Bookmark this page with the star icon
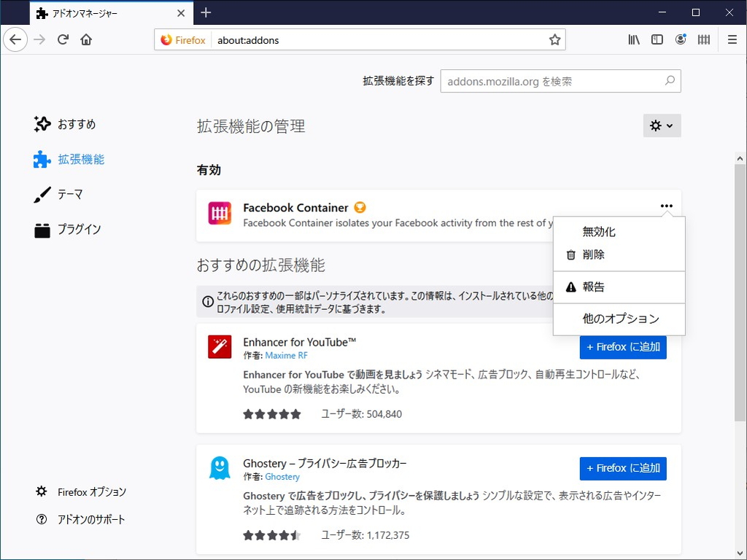Viewport: 747px width, 560px height. point(554,39)
